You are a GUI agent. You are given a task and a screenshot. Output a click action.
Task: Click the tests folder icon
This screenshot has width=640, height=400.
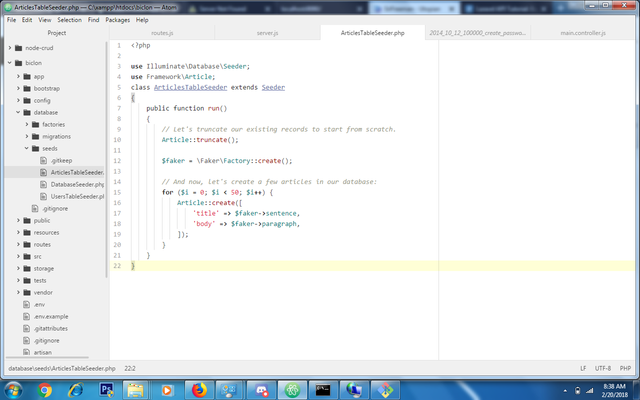tap(27, 280)
